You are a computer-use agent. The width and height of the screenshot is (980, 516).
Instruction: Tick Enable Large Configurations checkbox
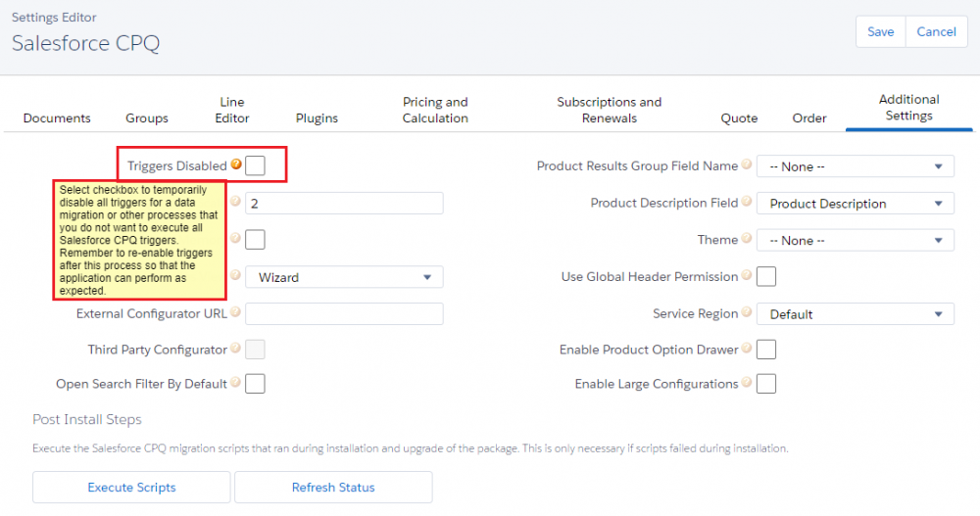coord(766,384)
